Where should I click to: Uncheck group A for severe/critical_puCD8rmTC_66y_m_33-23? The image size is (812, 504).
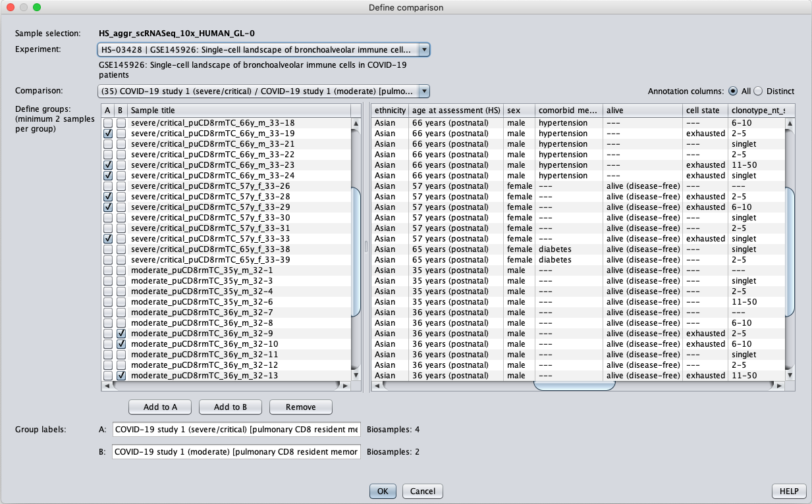tap(108, 165)
